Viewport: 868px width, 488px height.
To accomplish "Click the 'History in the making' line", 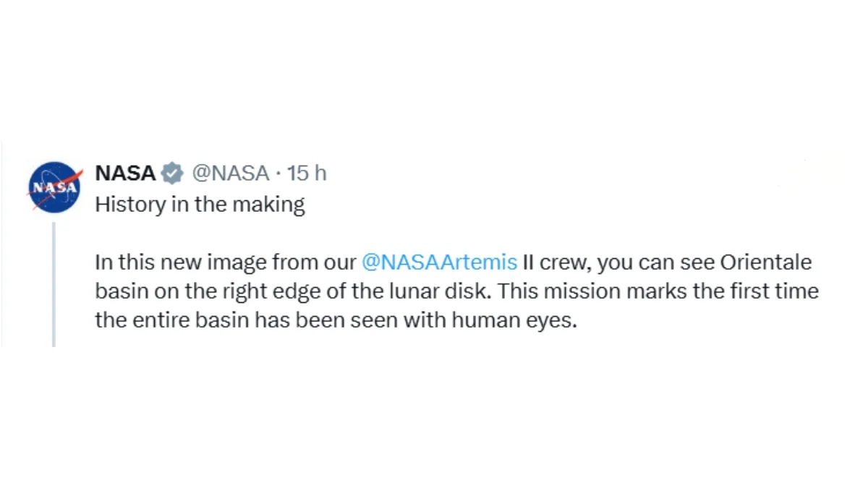I will click(x=200, y=205).
